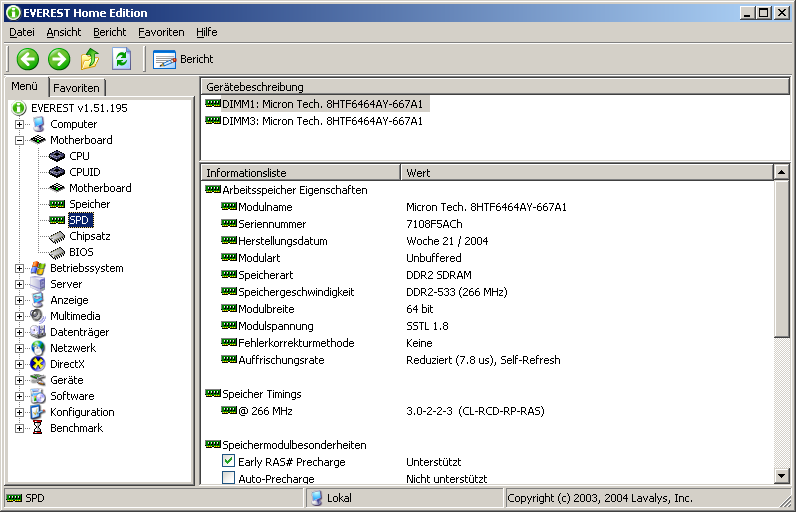Open the Favoriten menu in menu bar
796x512 pixels.
tap(161, 32)
